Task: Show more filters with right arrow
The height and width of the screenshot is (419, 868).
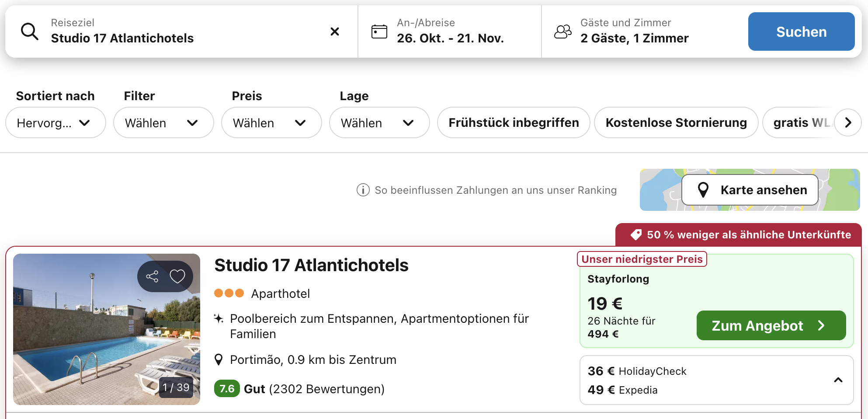Action: pos(848,122)
